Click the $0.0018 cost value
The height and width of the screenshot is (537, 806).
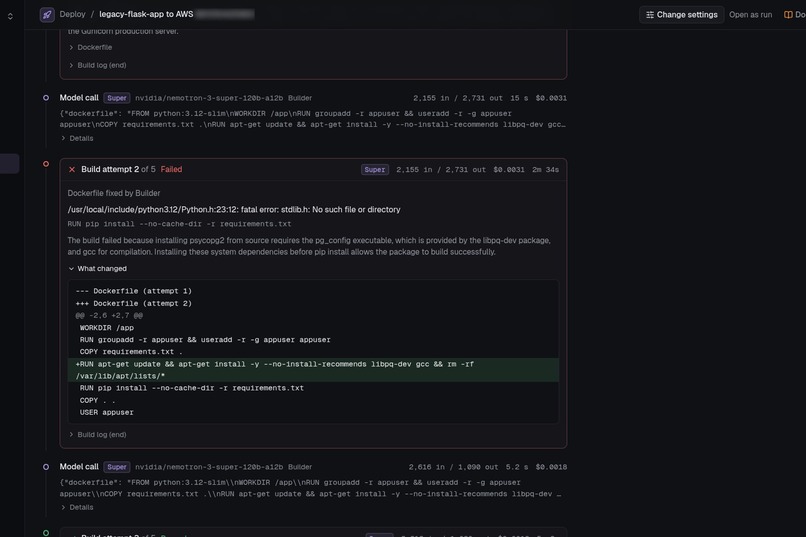pos(551,467)
